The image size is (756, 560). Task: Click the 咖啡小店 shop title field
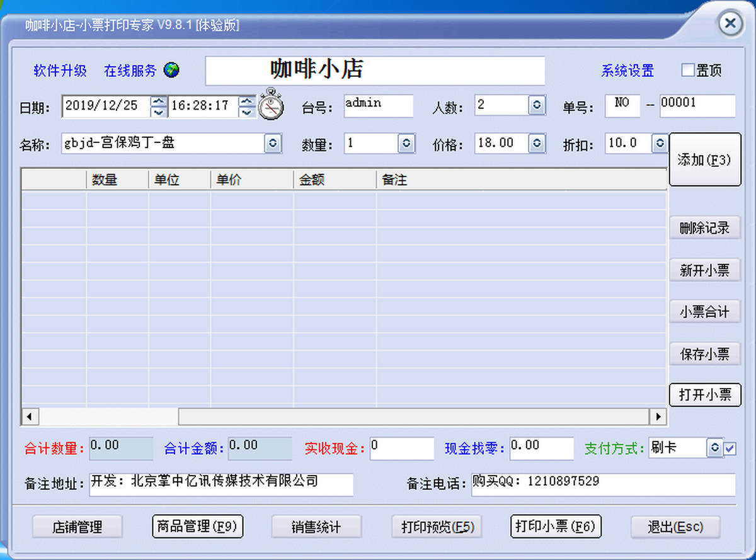[x=375, y=71]
